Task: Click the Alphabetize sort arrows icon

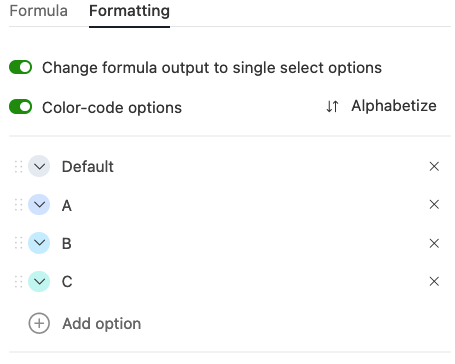Action: point(332,107)
